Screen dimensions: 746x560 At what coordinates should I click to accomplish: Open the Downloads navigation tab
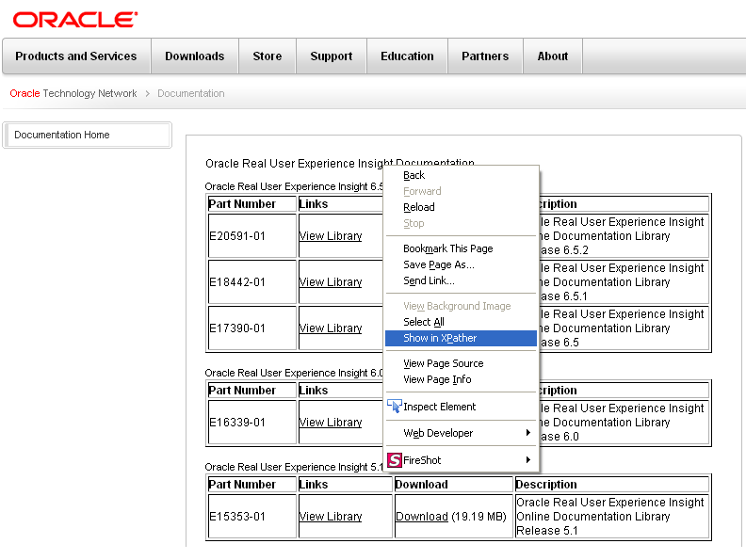tap(195, 56)
